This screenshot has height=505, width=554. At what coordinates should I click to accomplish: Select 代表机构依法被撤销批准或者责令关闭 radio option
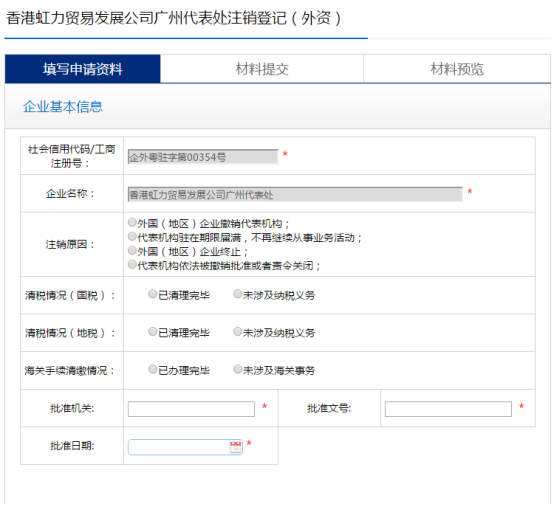click(x=132, y=264)
